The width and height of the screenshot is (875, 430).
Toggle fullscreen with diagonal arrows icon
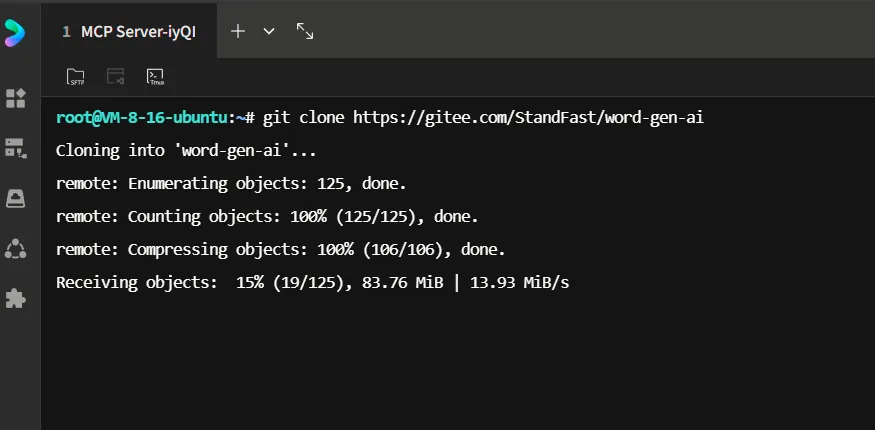pyautogui.click(x=305, y=31)
